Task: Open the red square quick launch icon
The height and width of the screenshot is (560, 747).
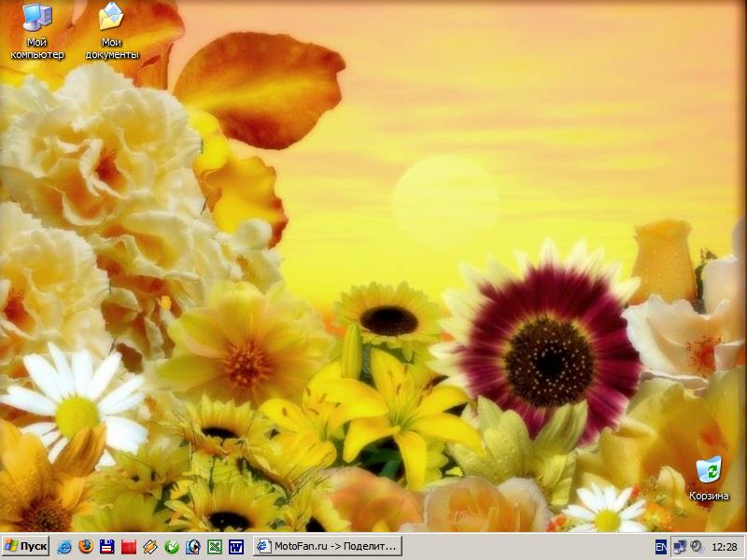Action: tap(129, 547)
